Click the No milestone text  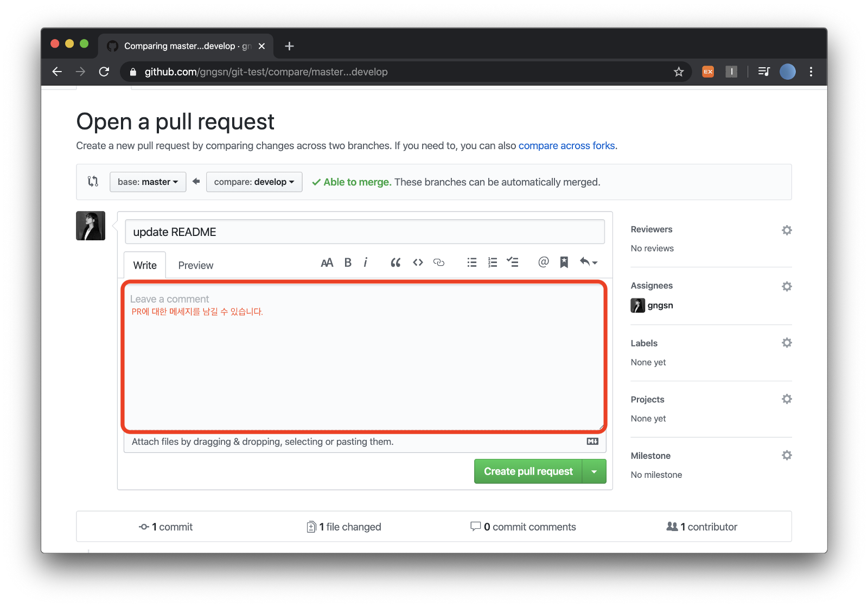click(656, 475)
